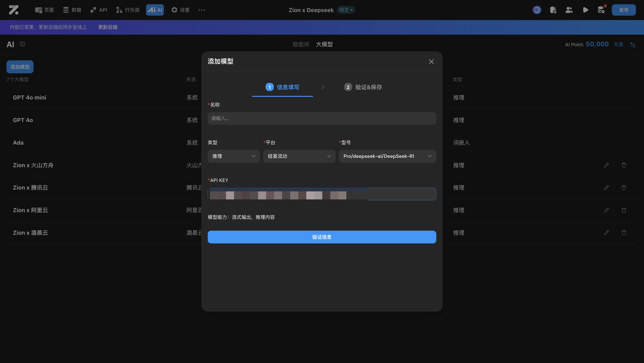Switch to the 大模型 models tab
Viewport: 644px width, 363px height.
pyautogui.click(x=324, y=44)
